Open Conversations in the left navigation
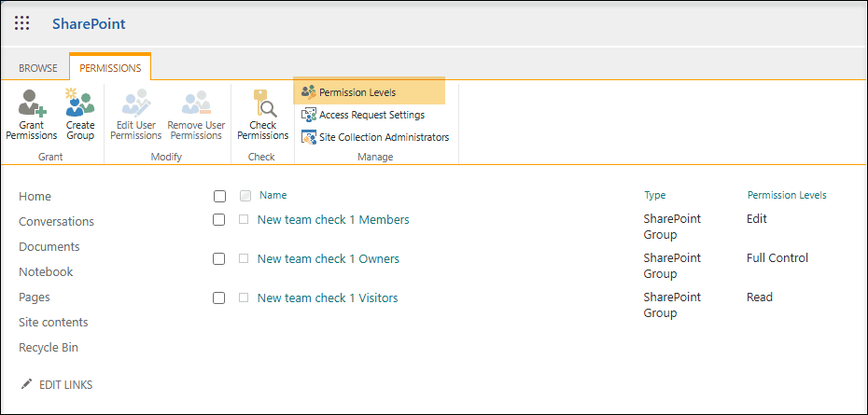The image size is (868, 415). (56, 221)
